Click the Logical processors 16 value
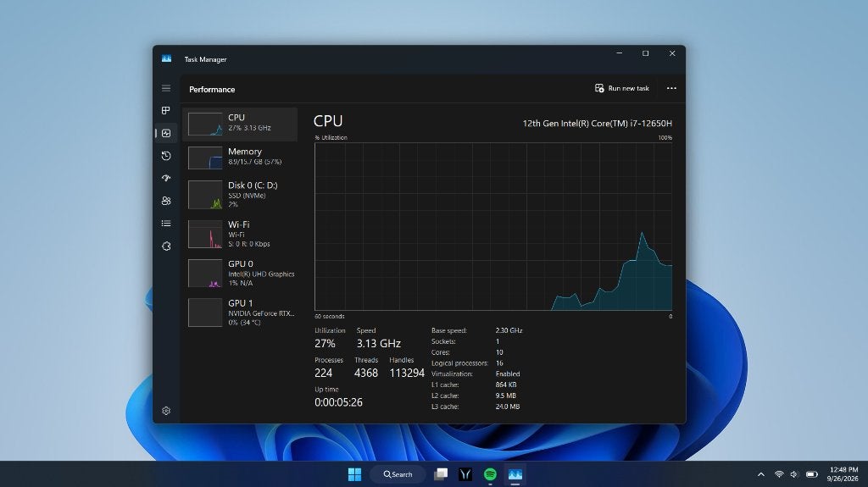This screenshot has height=487, width=868. click(499, 363)
